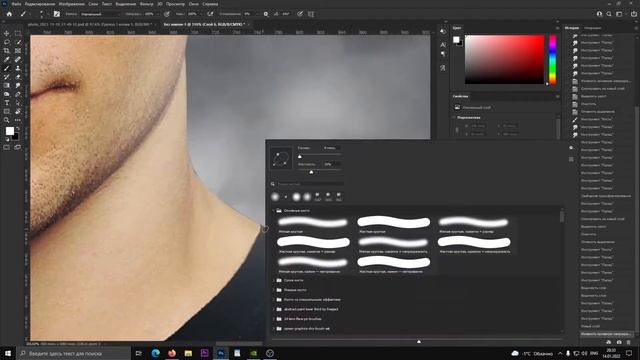Select the Brush tool in the toolbox

(7, 68)
